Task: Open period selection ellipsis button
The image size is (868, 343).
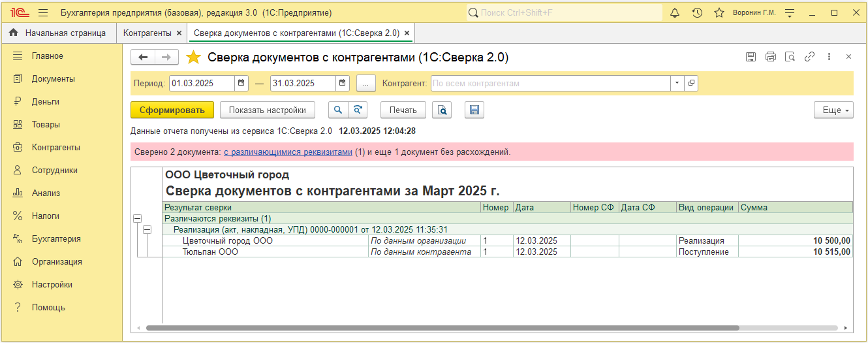Action: click(365, 84)
